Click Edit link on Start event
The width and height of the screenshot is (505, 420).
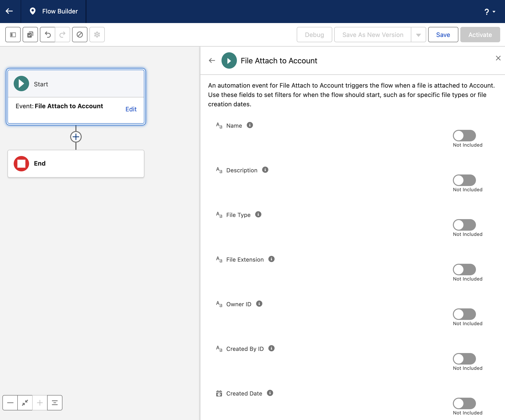click(x=131, y=109)
